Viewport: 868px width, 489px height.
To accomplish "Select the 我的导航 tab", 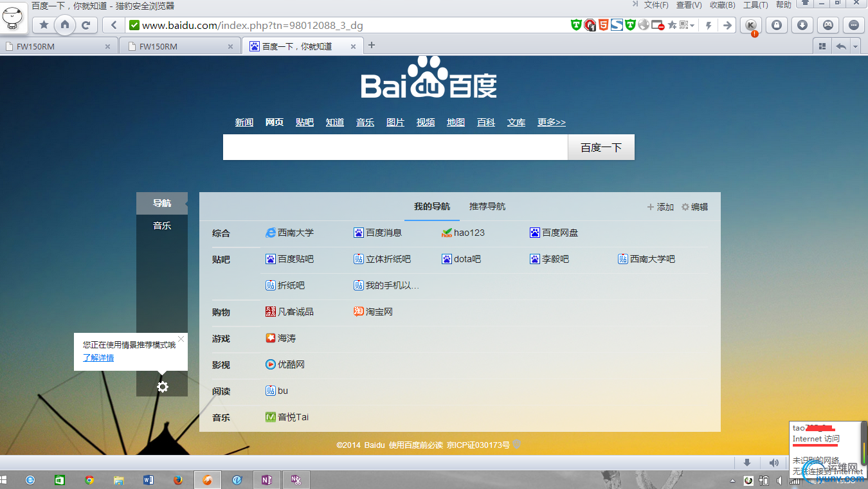I will click(432, 206).
